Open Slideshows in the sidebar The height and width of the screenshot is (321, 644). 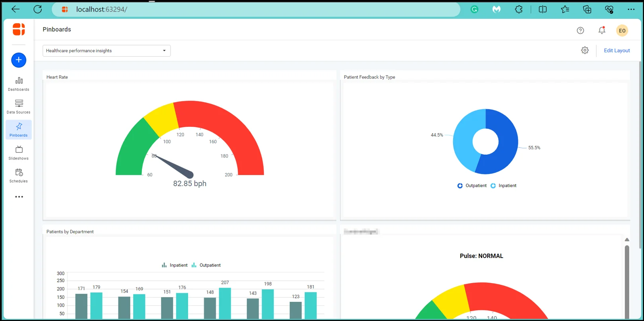pyautogui.click(x=19, y=153)
